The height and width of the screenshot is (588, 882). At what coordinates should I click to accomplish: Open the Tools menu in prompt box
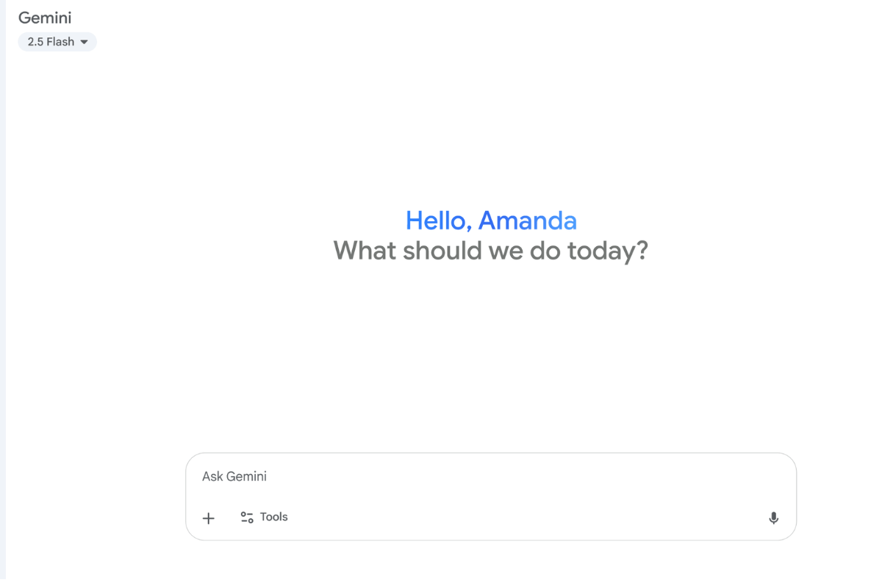coord(264,517)
